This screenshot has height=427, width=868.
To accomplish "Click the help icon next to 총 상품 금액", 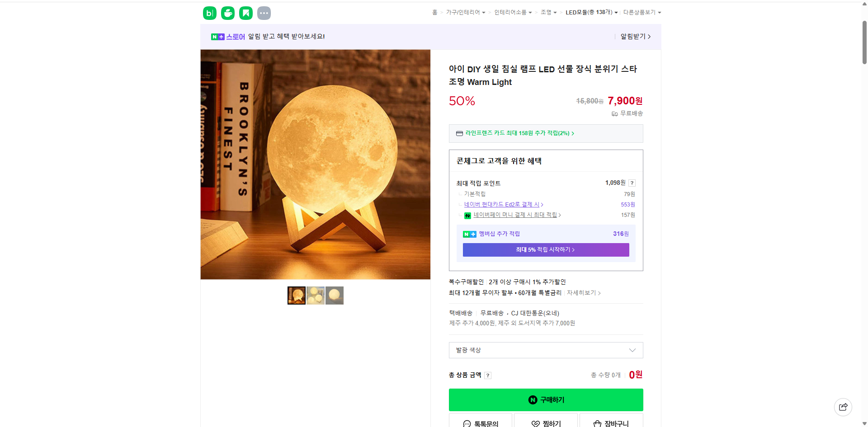I will (x=488, y=375).
